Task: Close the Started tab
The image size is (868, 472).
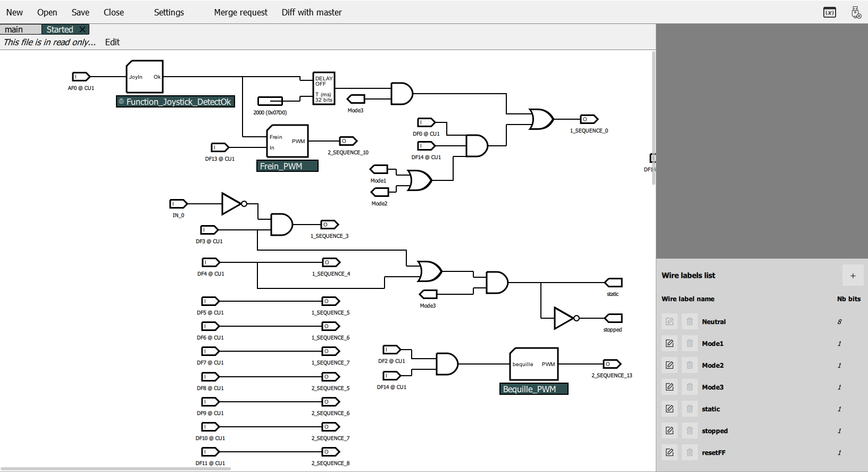Action: 82,30
